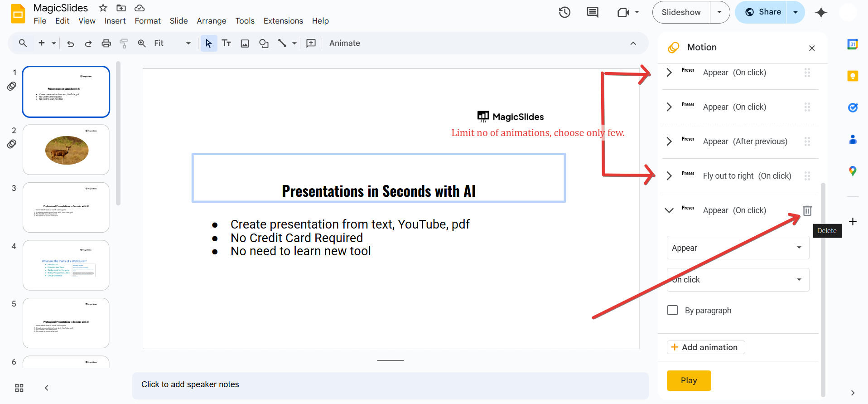The image size is (868, 404).
Task: Open the move-to-folder icon
Action: [x=121, y=8]
